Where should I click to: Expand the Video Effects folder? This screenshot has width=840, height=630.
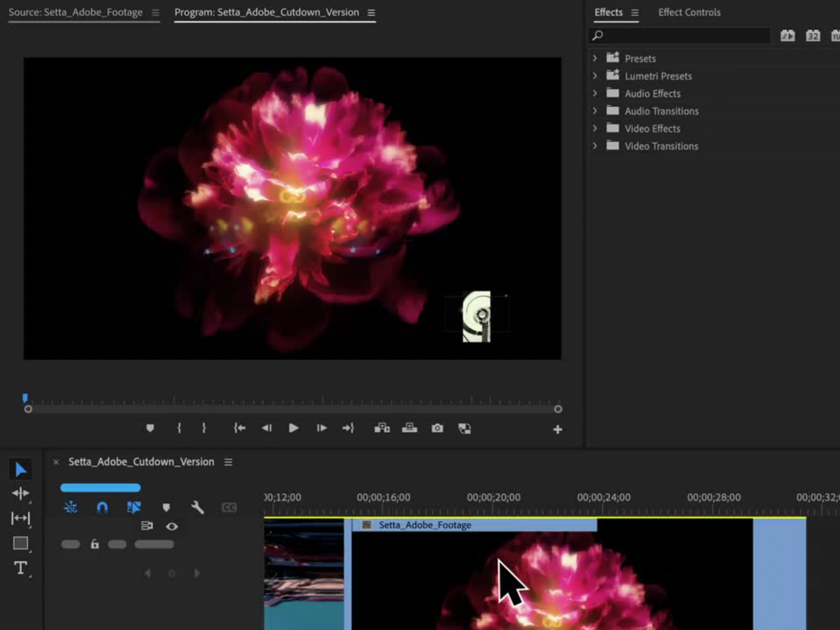coord(595,128)
